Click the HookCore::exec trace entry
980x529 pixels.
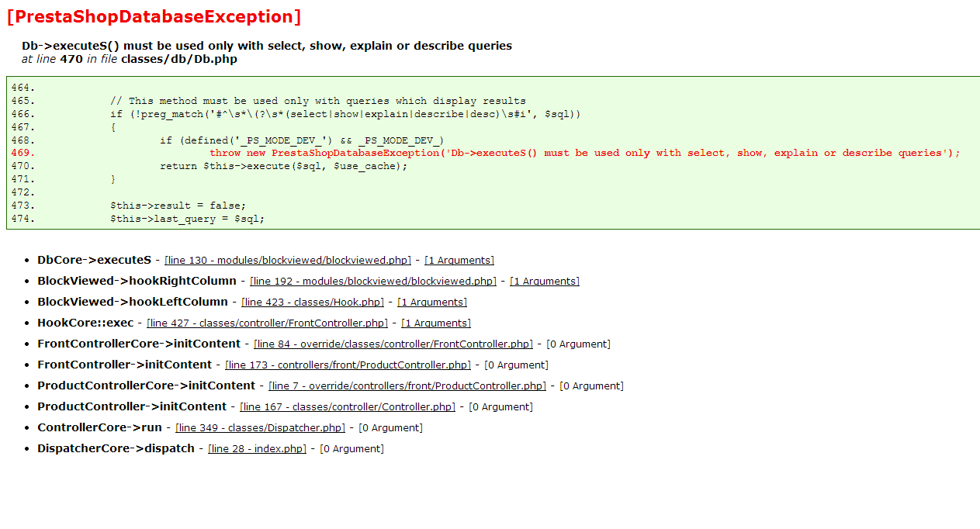tap(85, 323)
